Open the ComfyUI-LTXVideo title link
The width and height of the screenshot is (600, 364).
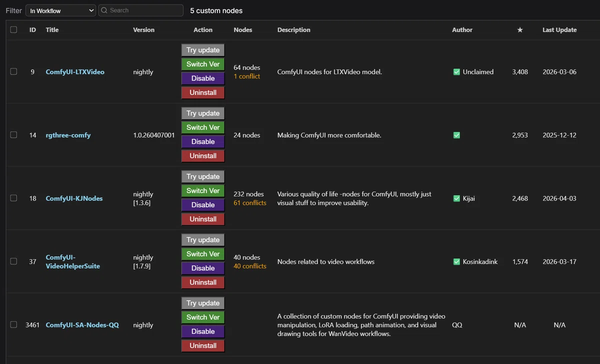(x=75, y=72)
